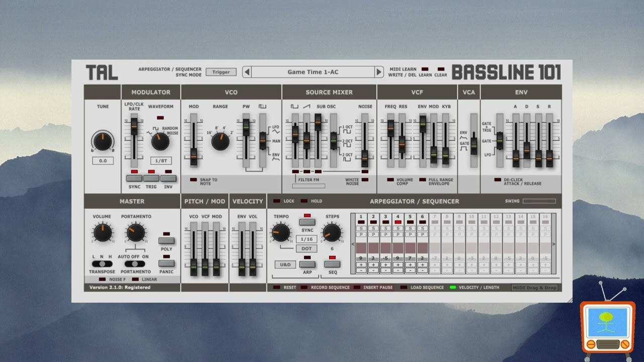The width and height of the screenshot is (644, 362).
Task: Click the VCO RANGE knob
Action: click(x=220, y=142)
